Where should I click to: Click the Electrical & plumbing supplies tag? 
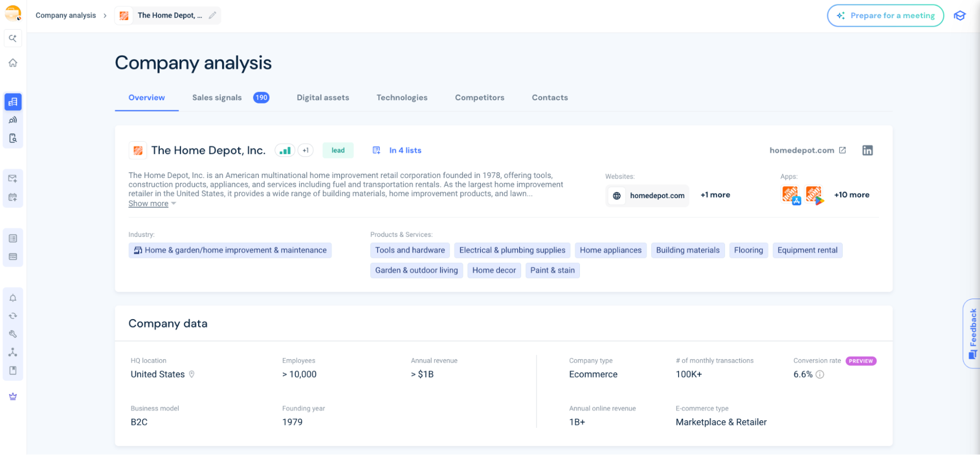point(512,250)
